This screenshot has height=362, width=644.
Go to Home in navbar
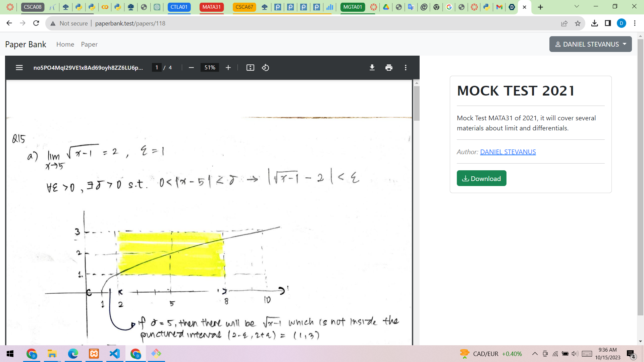click(65, 44)
